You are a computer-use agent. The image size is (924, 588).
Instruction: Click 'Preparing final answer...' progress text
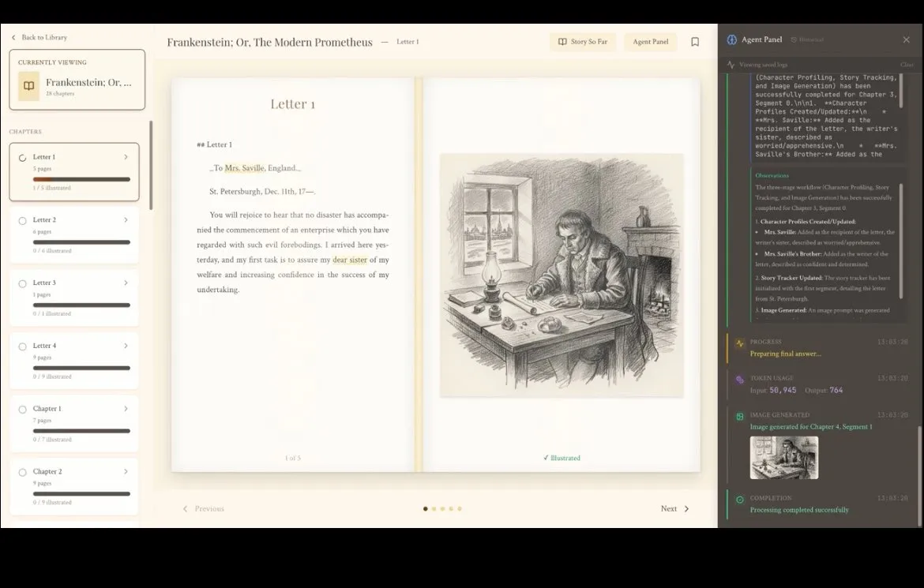[785, 354]
